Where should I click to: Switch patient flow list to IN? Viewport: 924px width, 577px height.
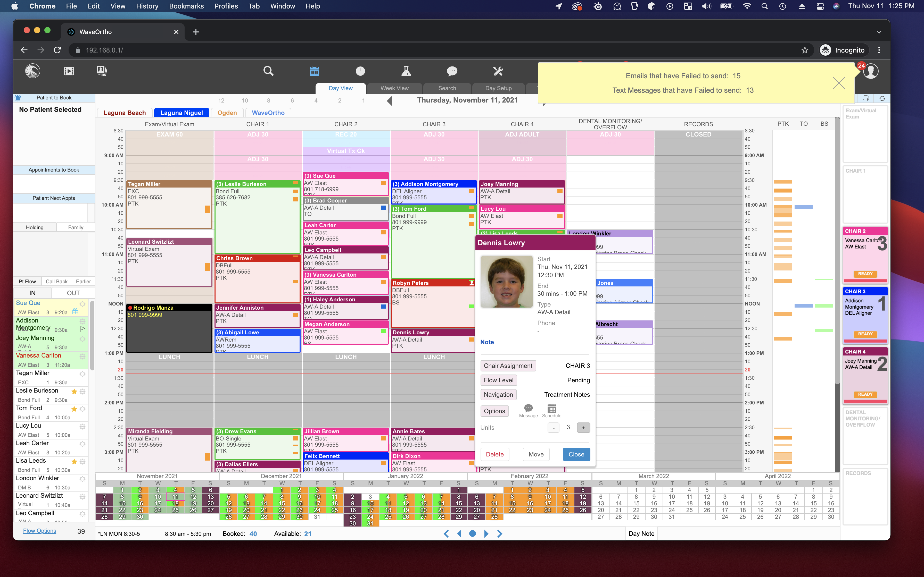click(x=32, y=293)
